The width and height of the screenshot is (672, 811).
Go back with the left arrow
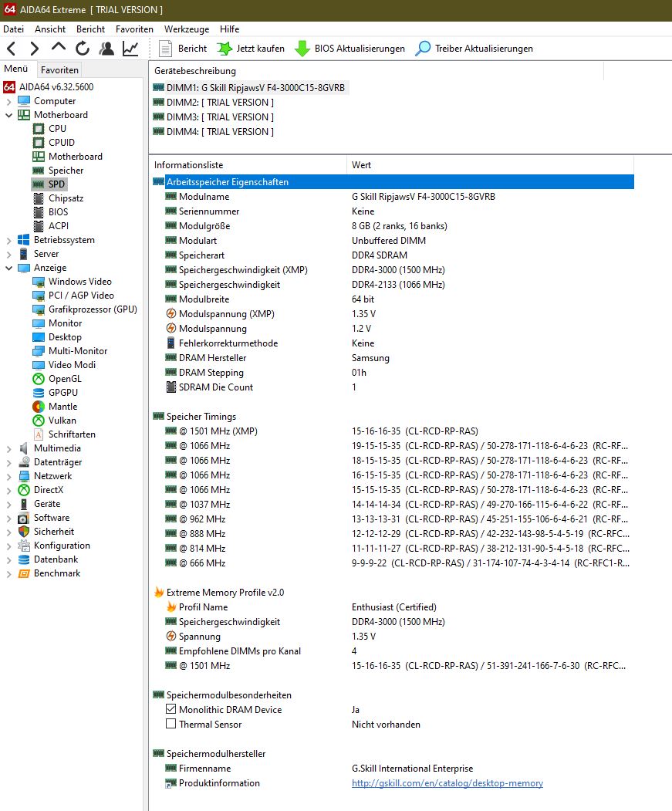coord(12,49)
